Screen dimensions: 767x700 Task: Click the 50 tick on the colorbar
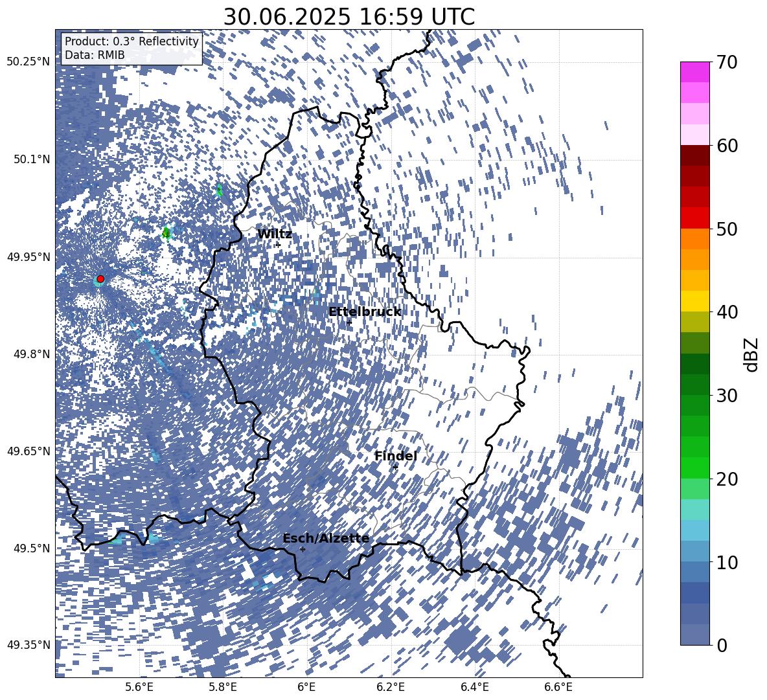click(727, 229)
